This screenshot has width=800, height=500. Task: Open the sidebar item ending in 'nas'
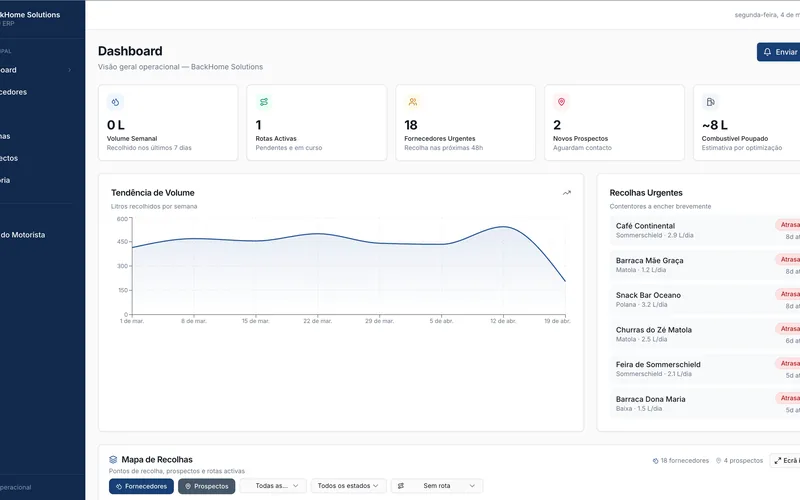coord(36,136)
